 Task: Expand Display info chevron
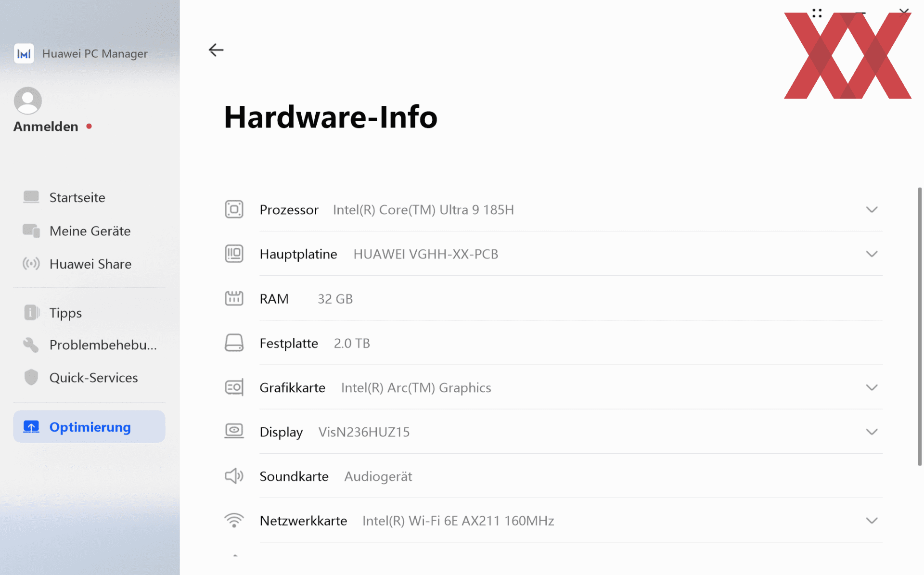(x=872, y=432)
